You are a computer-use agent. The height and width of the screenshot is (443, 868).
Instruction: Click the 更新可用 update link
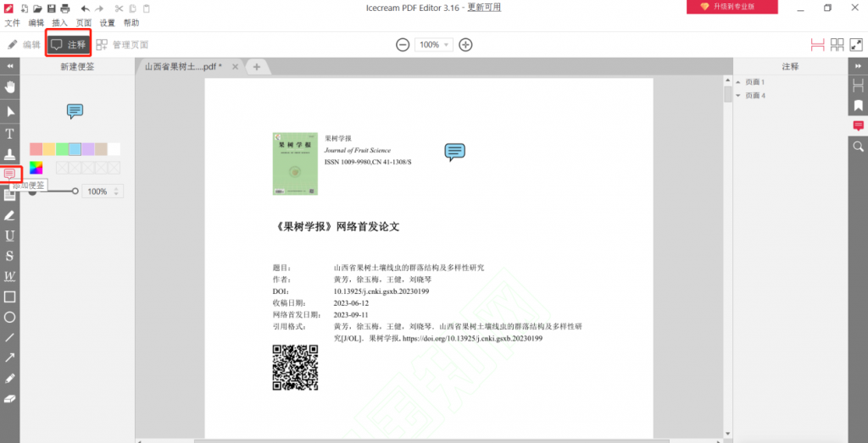pyautogui.click(x=484, y=7)
